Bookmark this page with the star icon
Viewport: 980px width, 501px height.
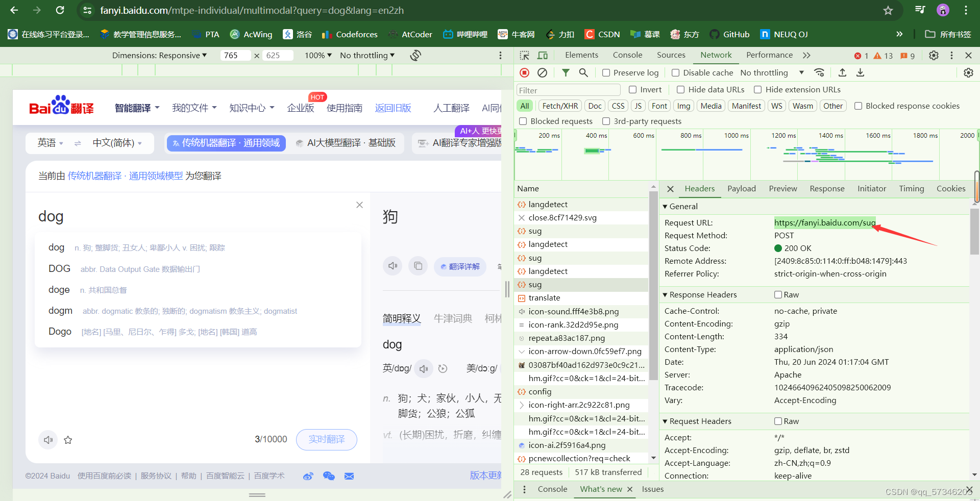coord(888,10)
